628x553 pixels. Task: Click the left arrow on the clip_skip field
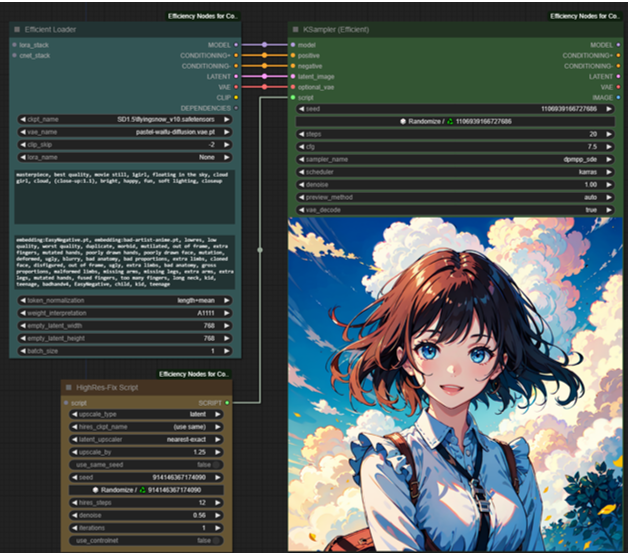tap(22, 144)
